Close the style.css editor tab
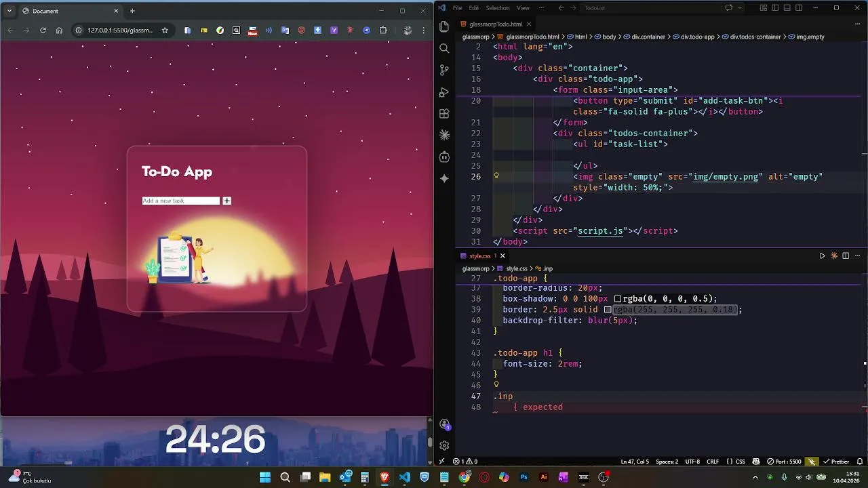Screen dimensions: 868x488 tap(502, 256)
